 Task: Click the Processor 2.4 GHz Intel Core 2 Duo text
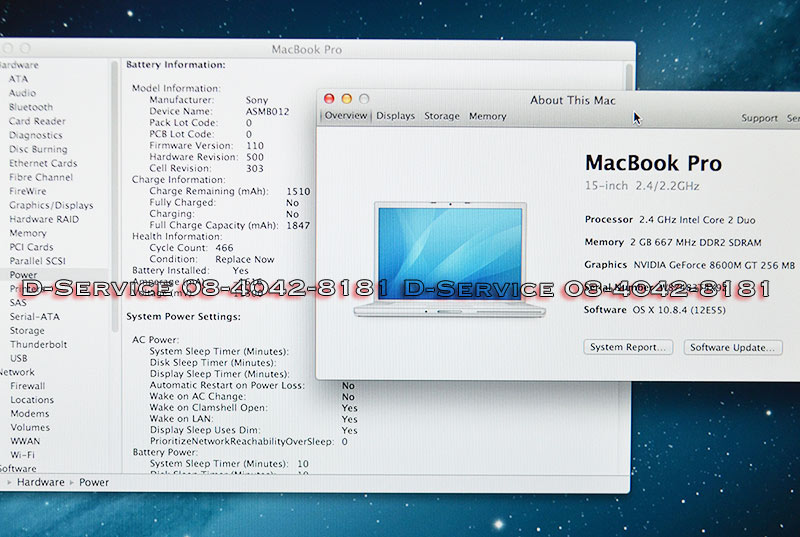[x=670, y=220]
